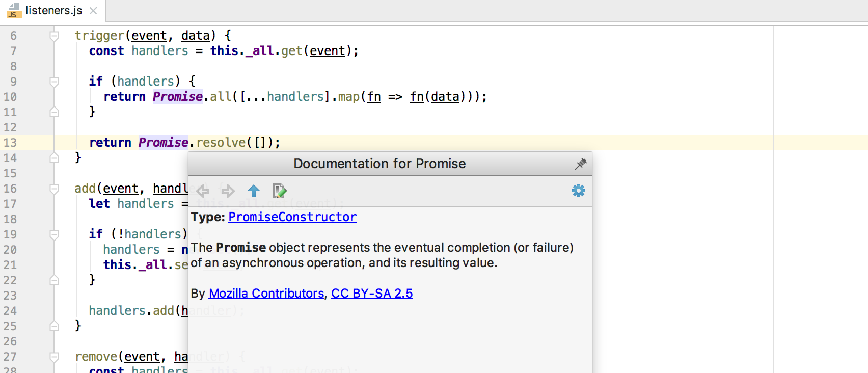The height and width of the screenshot is (373, 868).
Task: Click the edit source pencil icon
Action: coord(279,191)
